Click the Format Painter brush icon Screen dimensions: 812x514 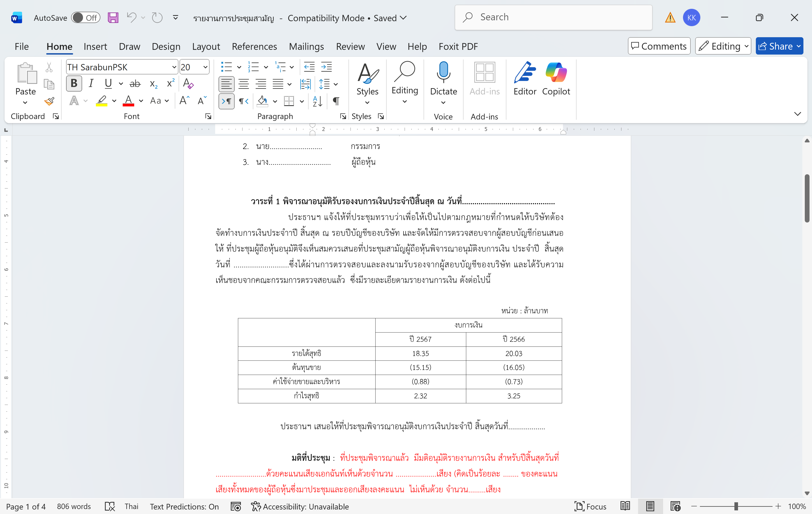pos(49,101)
